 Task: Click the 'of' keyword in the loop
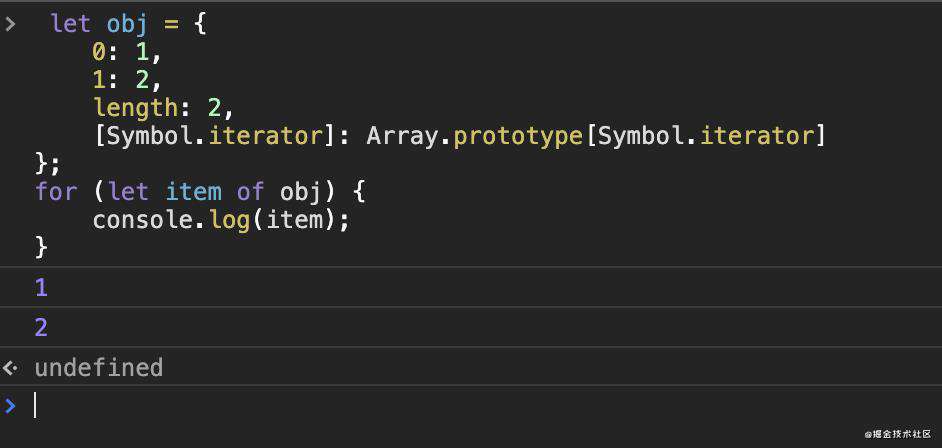[250, 192]
